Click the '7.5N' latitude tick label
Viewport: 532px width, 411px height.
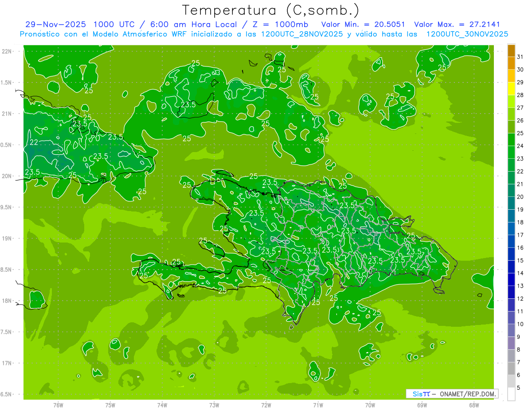pyautogui.click(x=6, y=332)
